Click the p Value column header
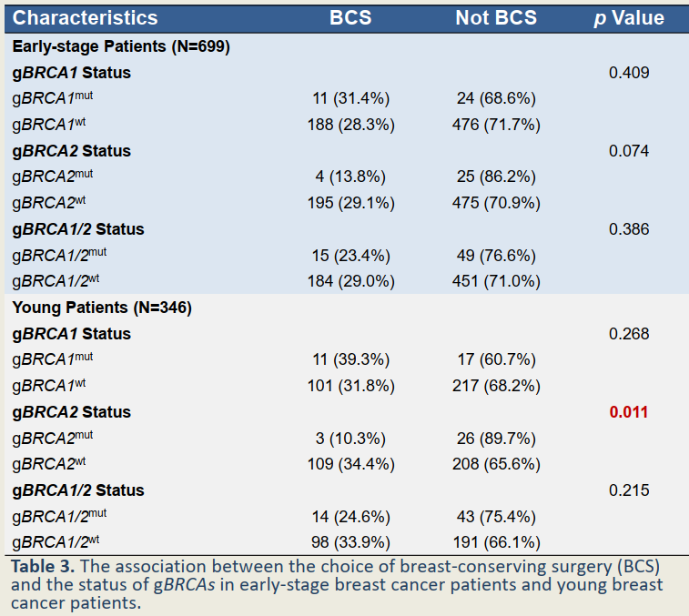 (629, 18)
